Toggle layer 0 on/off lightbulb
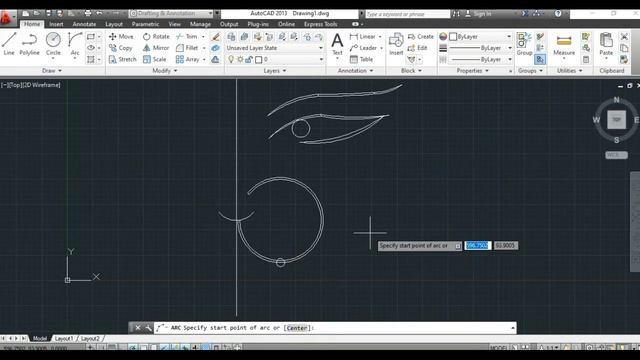The image size is (640, 360). tap(231, 59)
